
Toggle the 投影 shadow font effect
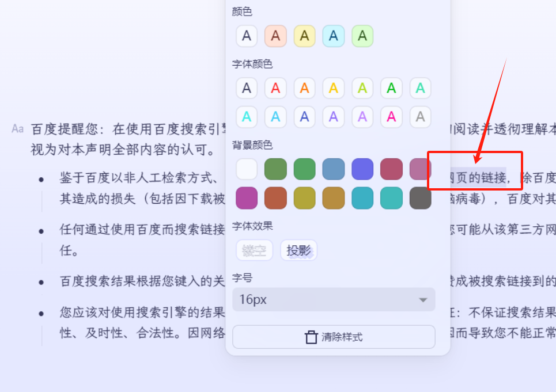click(298, 250)
